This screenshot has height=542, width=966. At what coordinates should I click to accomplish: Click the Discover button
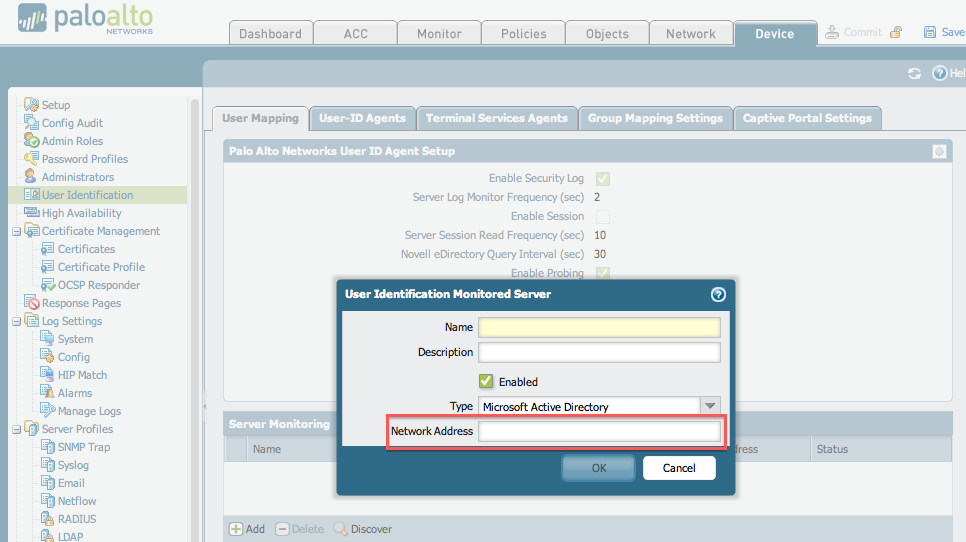point(363,529)
